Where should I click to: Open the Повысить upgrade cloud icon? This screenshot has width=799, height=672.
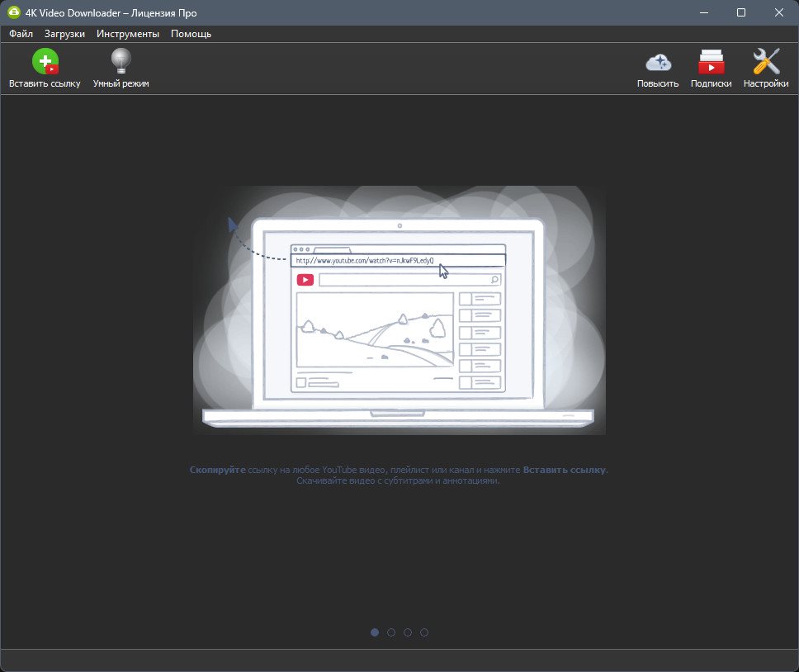658,63
